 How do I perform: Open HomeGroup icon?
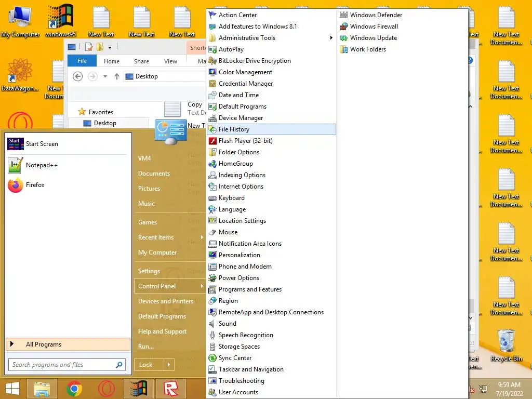(x=212, y=164)
